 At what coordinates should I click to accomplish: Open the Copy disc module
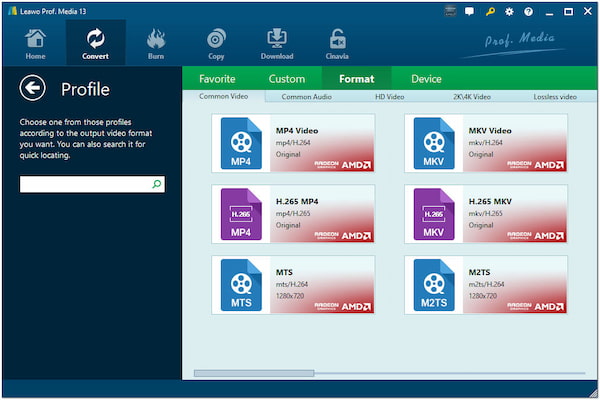pyautogui.click(x=216, y=43)
